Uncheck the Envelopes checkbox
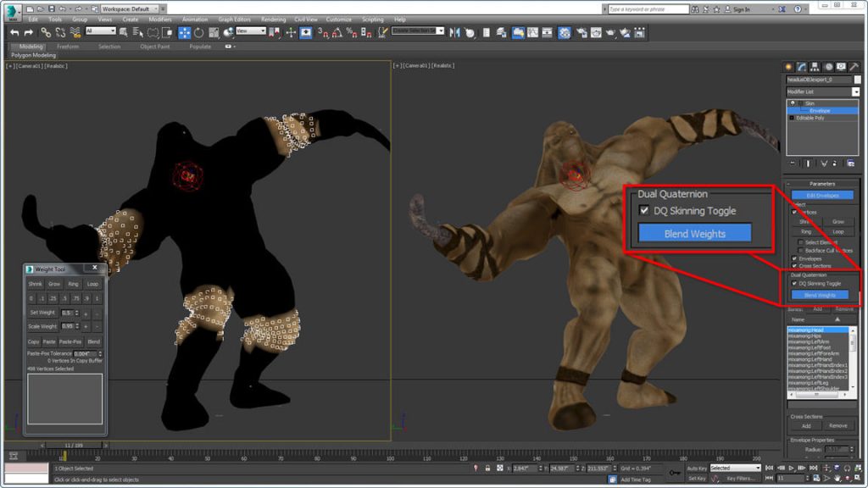The width and height of the screenshot is (868, 488). tap(794, 258)
